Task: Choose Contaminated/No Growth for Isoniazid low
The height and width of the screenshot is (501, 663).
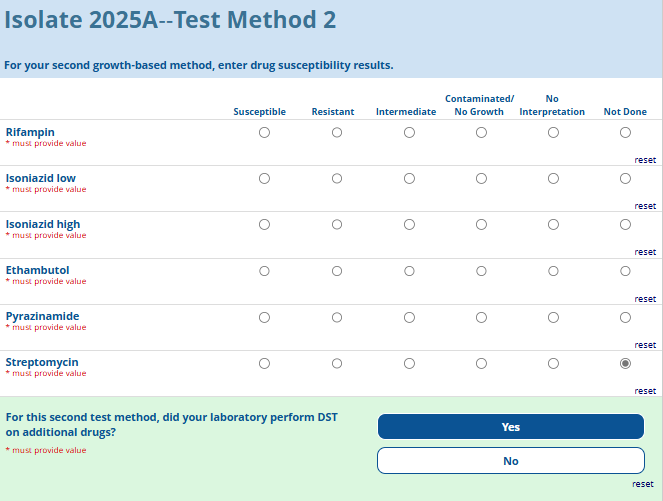Action: pos(481,178)
